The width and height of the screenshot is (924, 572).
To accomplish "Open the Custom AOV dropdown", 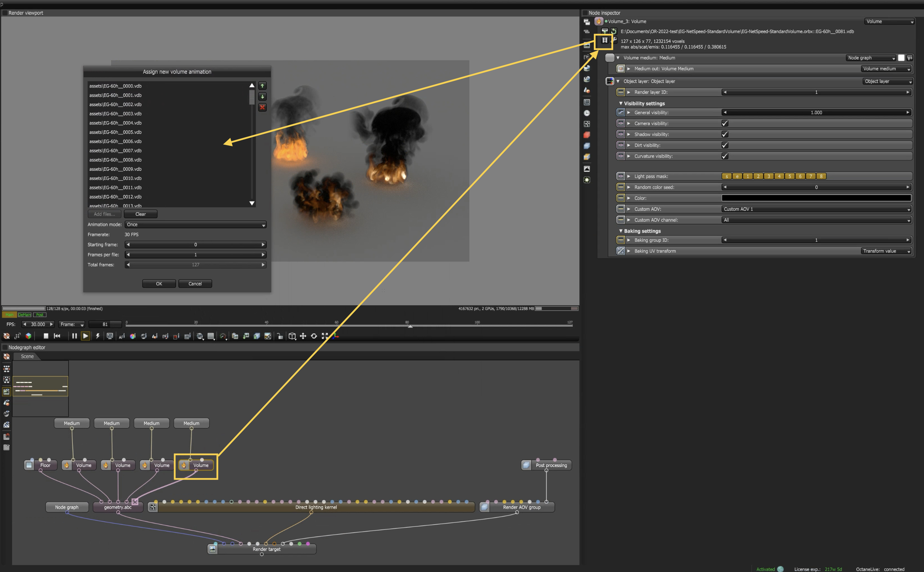I will [816, 209].
